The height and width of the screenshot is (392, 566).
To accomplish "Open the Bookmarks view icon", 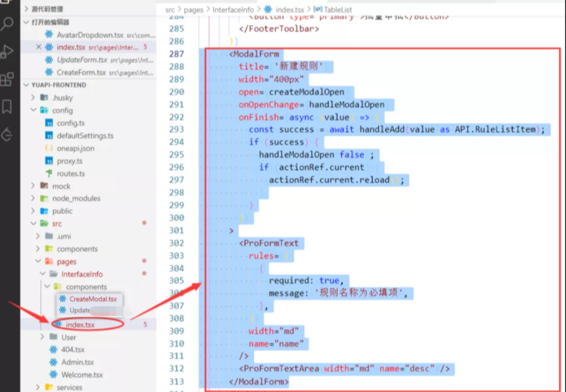I will pyautogui.click(x=7, y=107).
